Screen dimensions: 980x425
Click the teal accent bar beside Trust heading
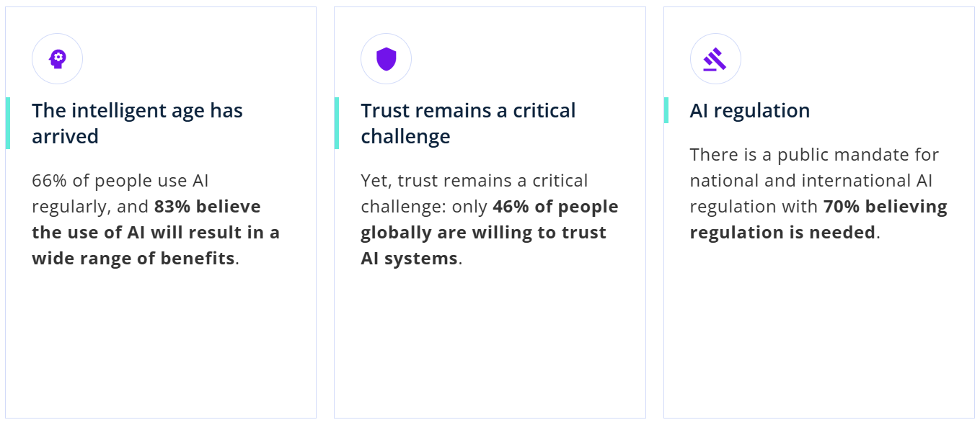(337, 123)
